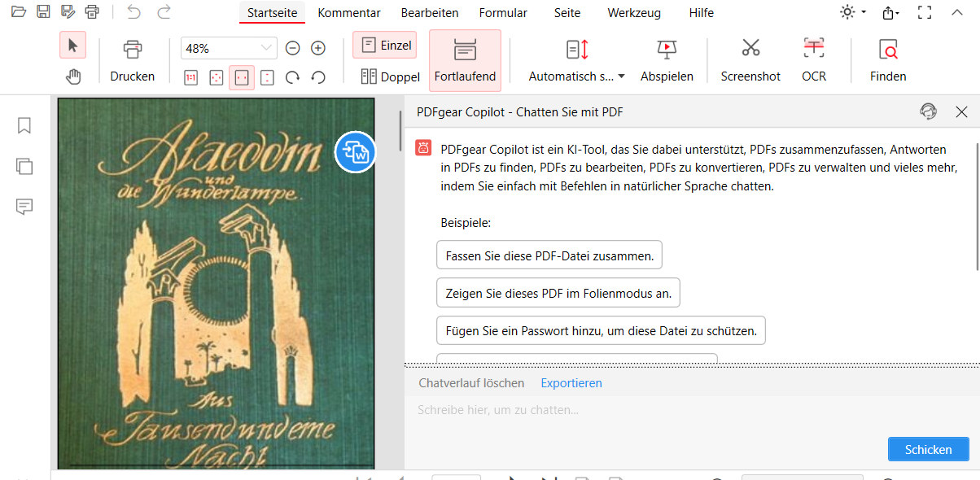Screen dimensions: 980x480
Task: Click Exportieren to export chat history
Action: tap(571, 382)
